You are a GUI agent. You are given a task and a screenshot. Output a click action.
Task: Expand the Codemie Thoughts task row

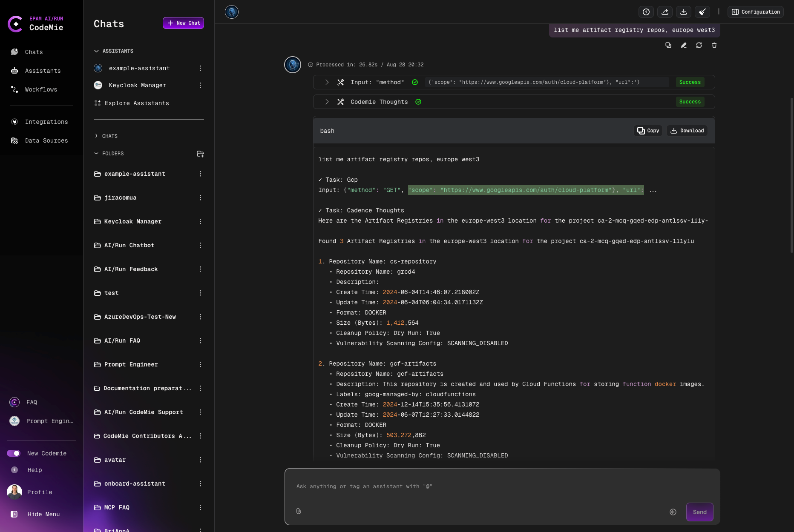click(327, 102)
